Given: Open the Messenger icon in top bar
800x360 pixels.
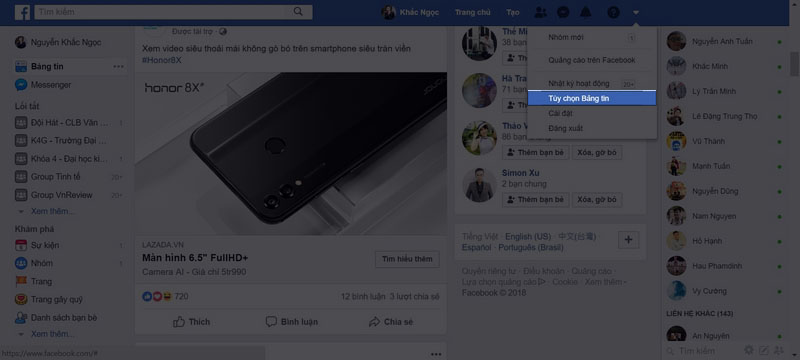Looking at the screenshot, I should [x=563, y=12].
